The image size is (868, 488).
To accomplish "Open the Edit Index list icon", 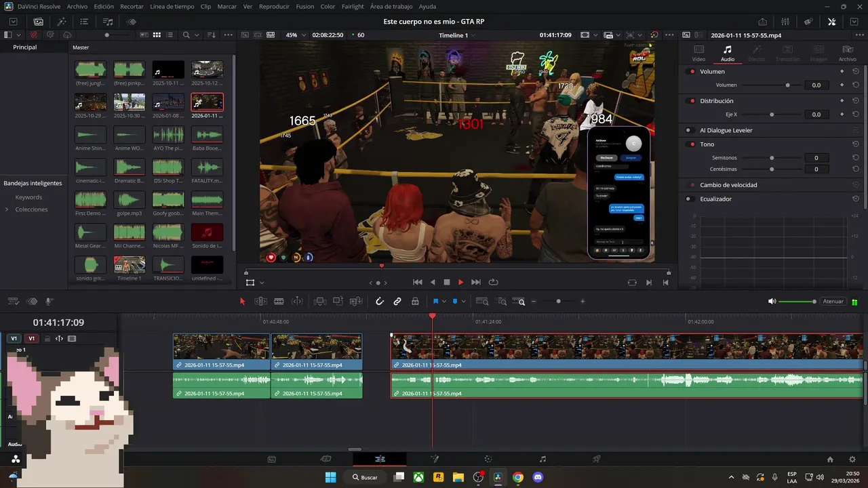I will click(x=85, y=22).
